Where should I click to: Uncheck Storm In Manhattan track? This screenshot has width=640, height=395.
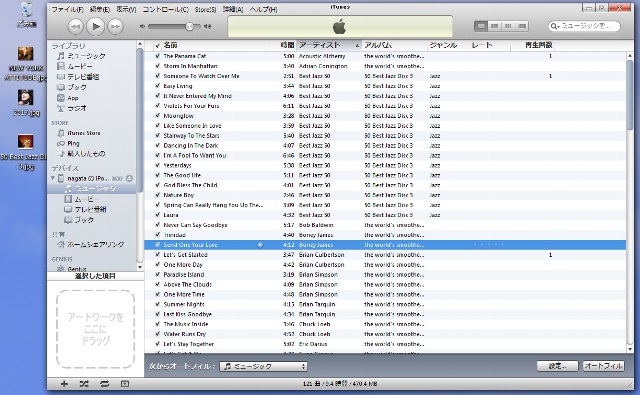coord(158,66)
